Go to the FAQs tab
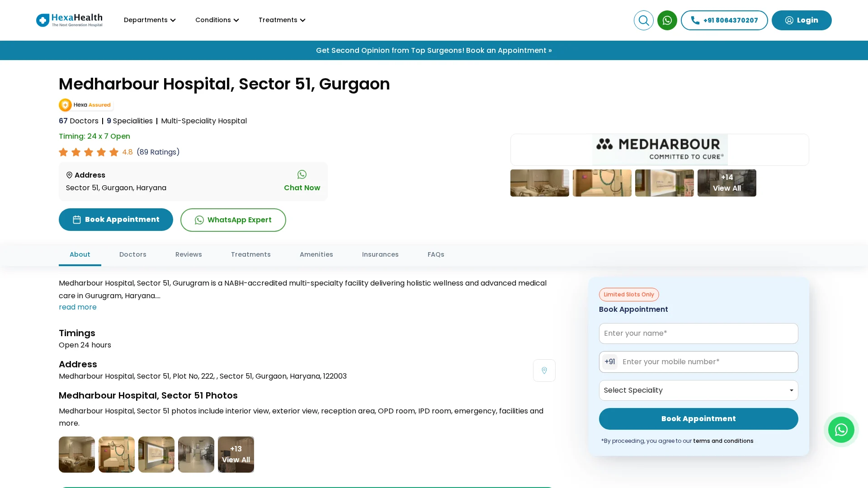The image size is (868, 488). pyautogui.click(x=436, y=255)
